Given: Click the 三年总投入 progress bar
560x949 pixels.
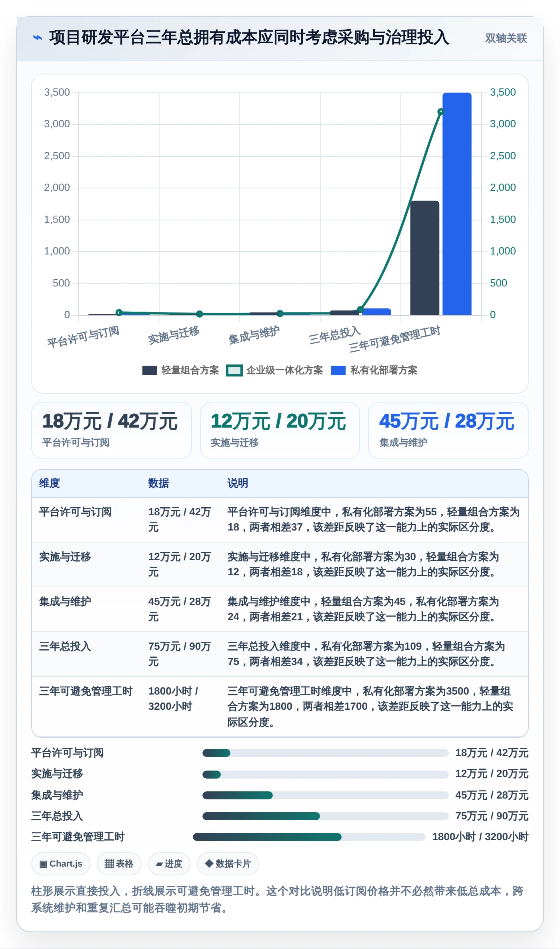Looking at the screenshot, I should (x=326, y=816).
